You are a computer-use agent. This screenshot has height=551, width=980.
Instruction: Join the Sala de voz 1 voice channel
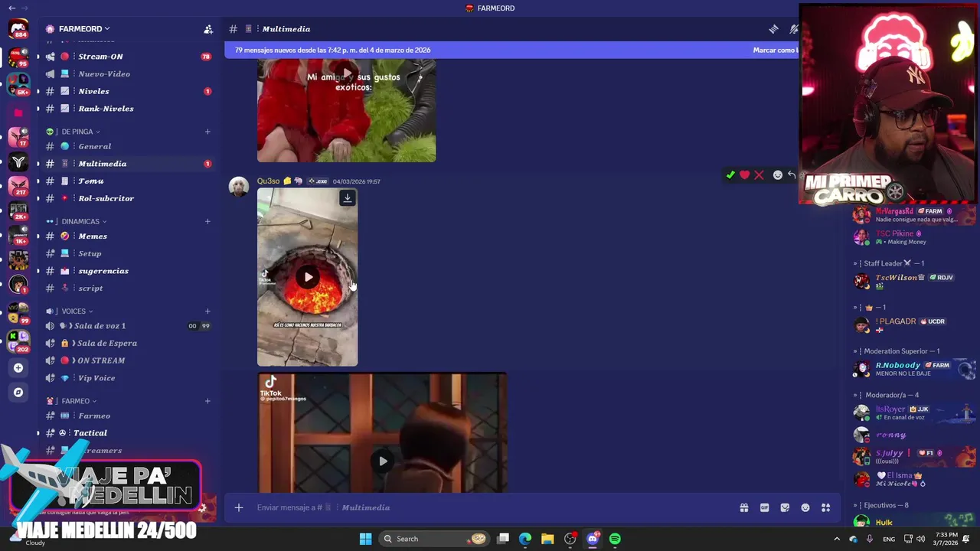(128, 326)
